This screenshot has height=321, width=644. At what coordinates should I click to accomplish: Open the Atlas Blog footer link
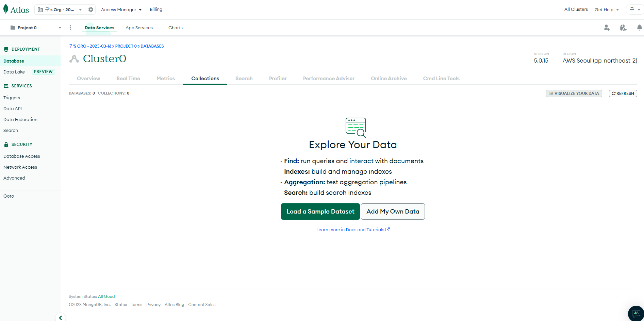coord(175,305)
